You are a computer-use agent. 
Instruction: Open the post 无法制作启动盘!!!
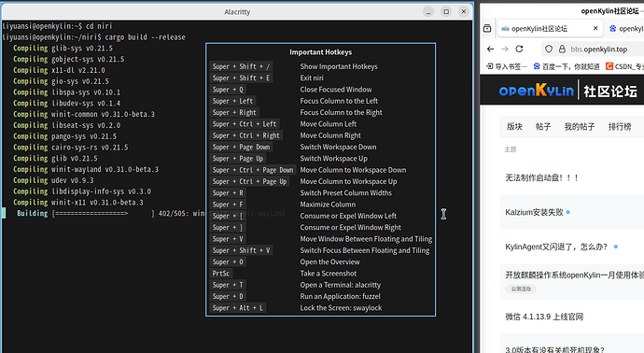click(x=541, y=178)
